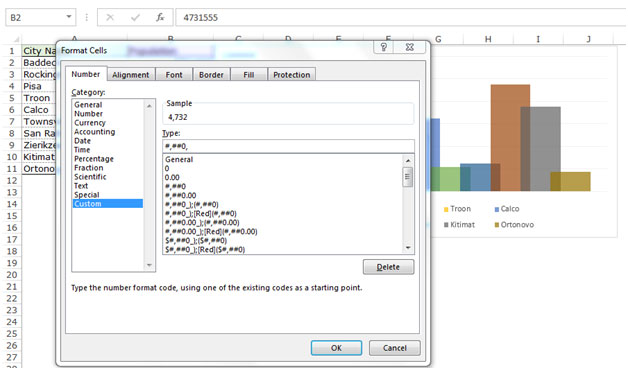Click type list scroll down arrow
Viewport: 628px width, 370px height.
coord(408,248)
